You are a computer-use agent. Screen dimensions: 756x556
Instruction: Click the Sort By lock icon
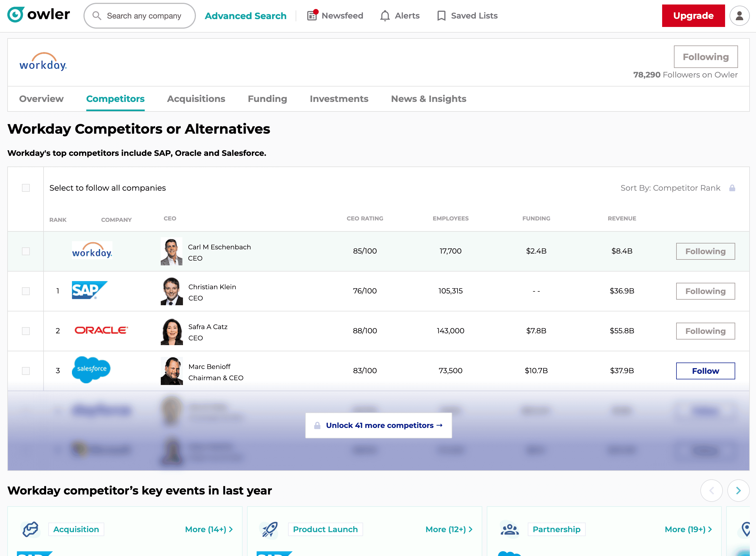(x=732, y=188)
